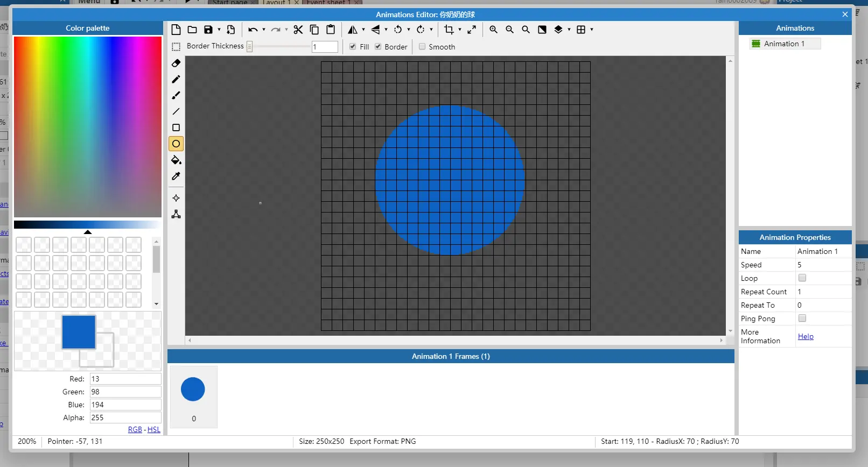Select the Pencil tool
This screenshot has height=467, width=868.
[176, 79]
